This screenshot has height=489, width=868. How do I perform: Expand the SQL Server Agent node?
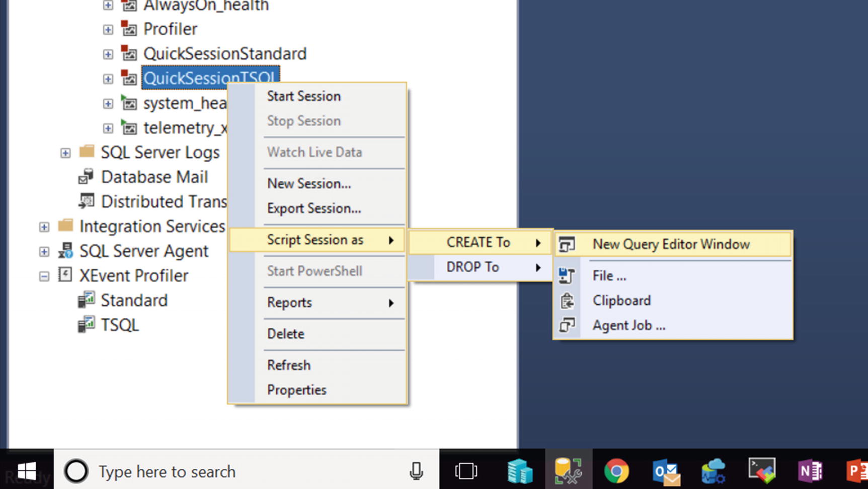coord(44,251)
